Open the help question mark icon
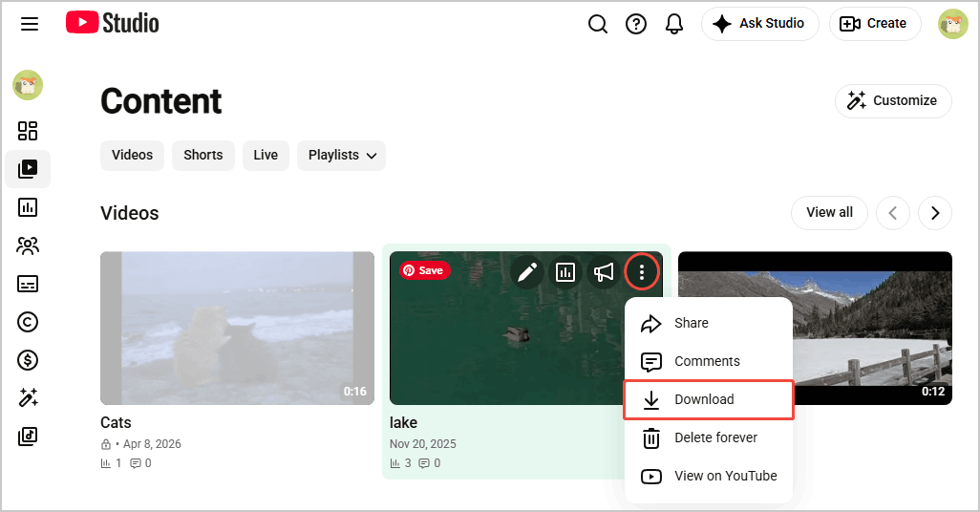This screenshot has width=980, height=512. click(635, 24)
